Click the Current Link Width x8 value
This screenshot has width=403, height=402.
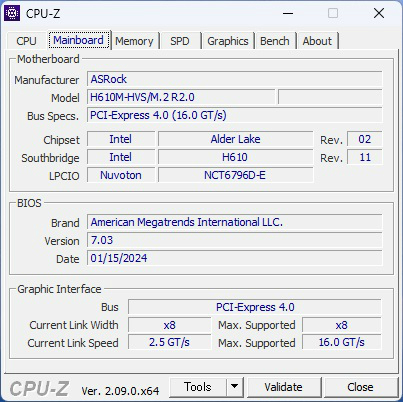(169, 325)
